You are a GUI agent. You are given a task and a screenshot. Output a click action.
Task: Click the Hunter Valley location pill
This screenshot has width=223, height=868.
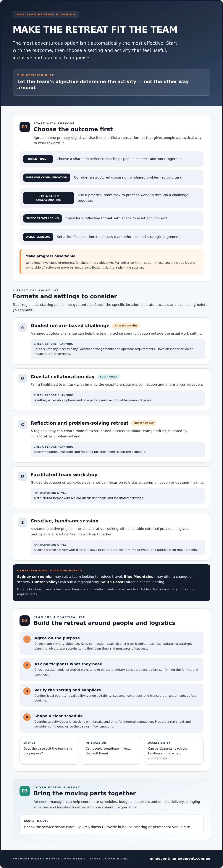143,423
